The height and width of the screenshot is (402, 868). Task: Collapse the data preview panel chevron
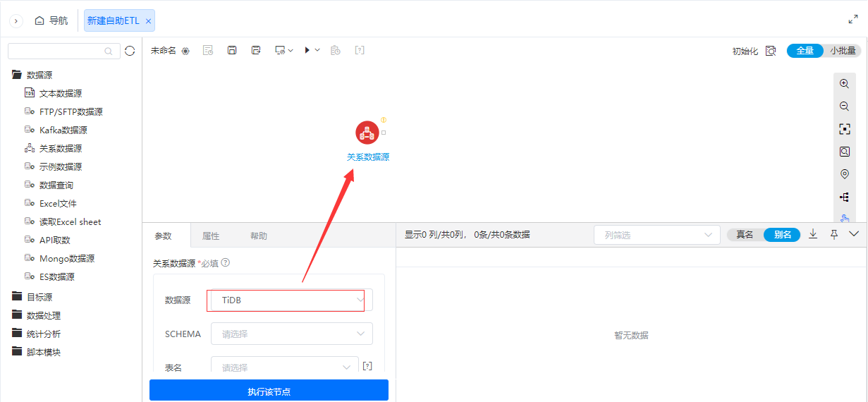click(x=855, y=234)
